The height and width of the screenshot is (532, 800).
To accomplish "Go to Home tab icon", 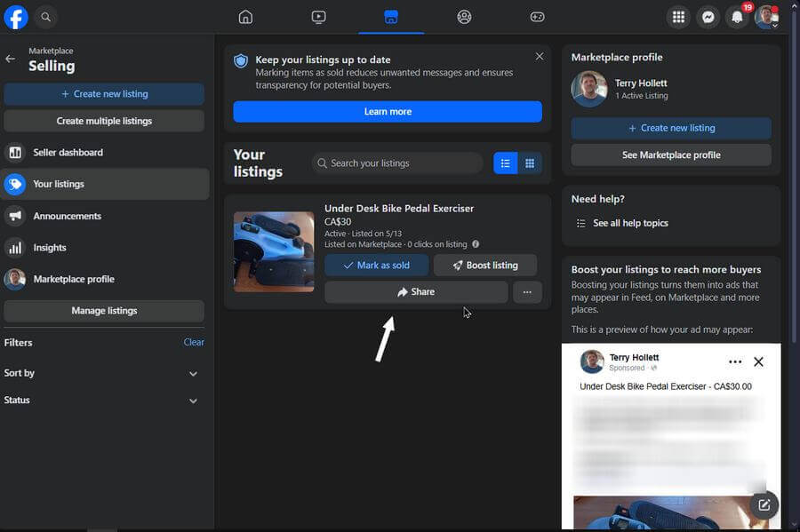I will pos(245,18).
